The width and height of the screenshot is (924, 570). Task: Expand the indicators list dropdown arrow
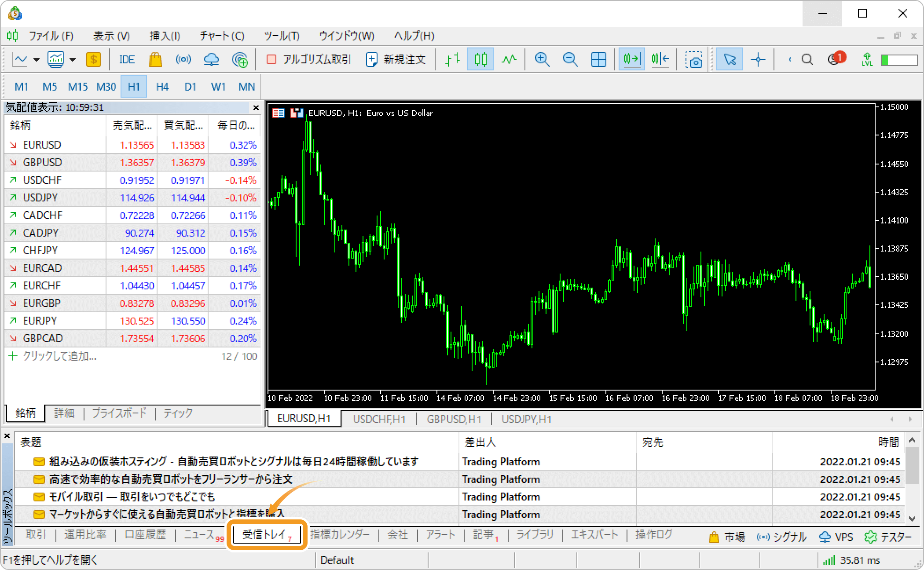73,59
